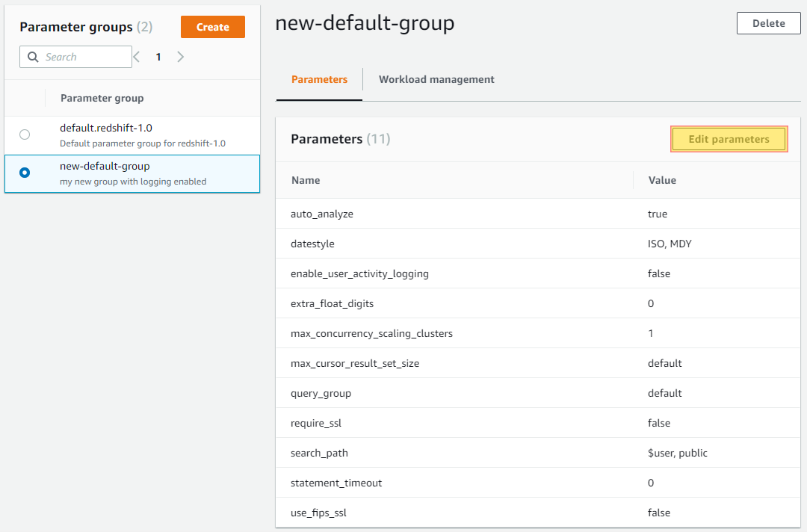Click the enable_user_activity_logging parameter name
807x532 pixels.
point(359,273)
